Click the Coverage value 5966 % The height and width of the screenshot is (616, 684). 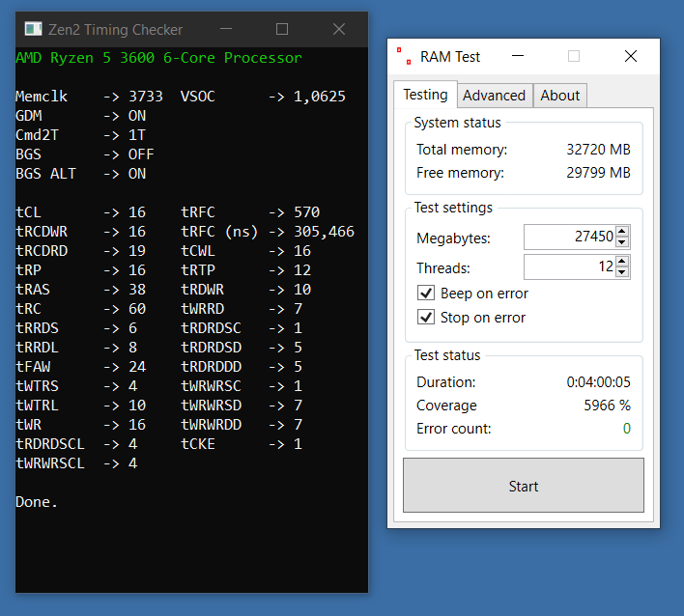tap(608, 406)
